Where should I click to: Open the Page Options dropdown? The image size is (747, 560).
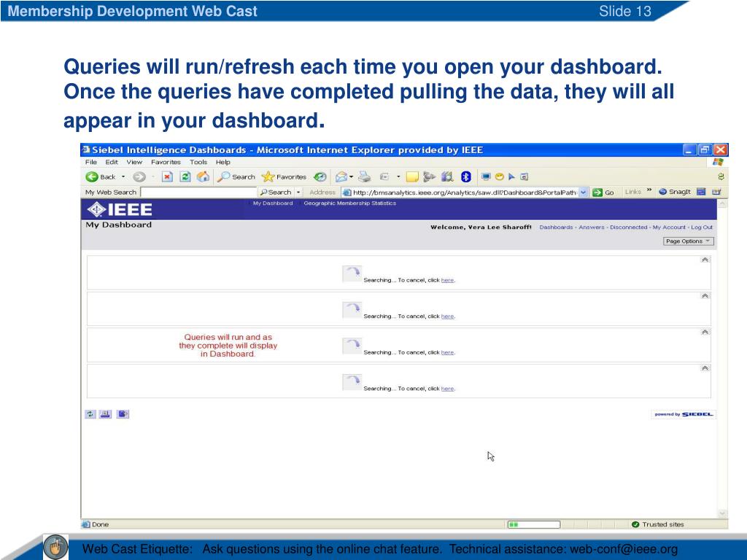pyautogui.click(x=689, y=241)
